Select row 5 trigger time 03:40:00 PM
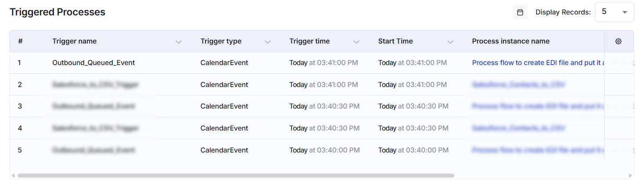Viewport: 644px width, 189px height. tap(324, 150)
